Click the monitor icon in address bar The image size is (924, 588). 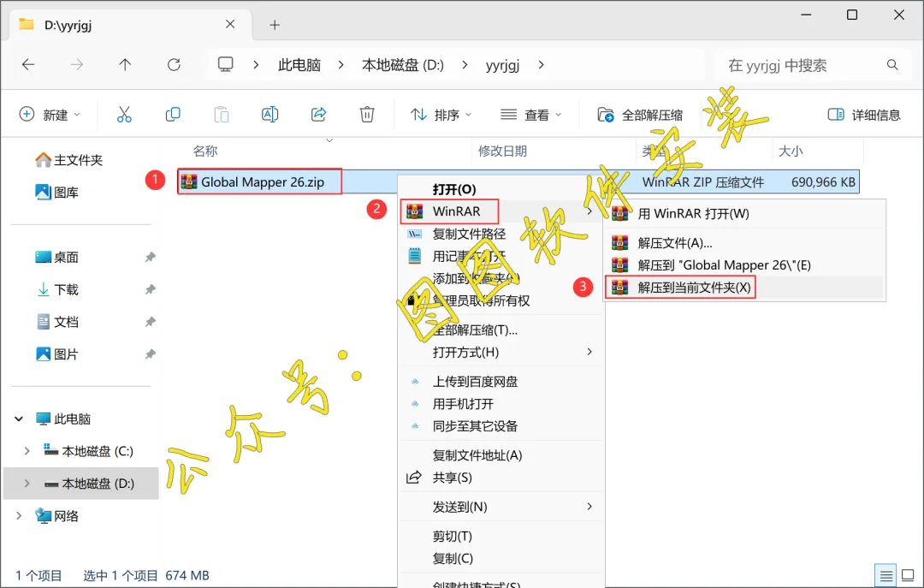click(x=226, y=64)
